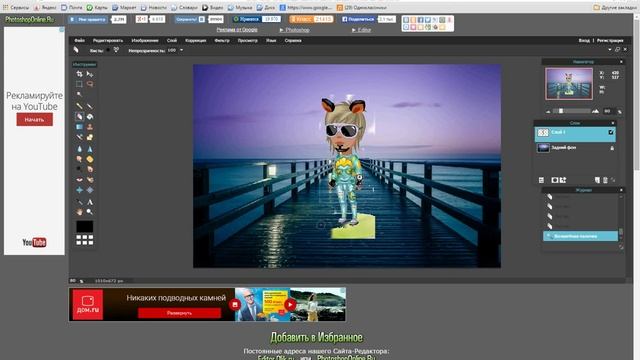Open the Коррекция menu
Image resolution: width=640 pixels, height=360 pixels.
(x=196, y=40)
